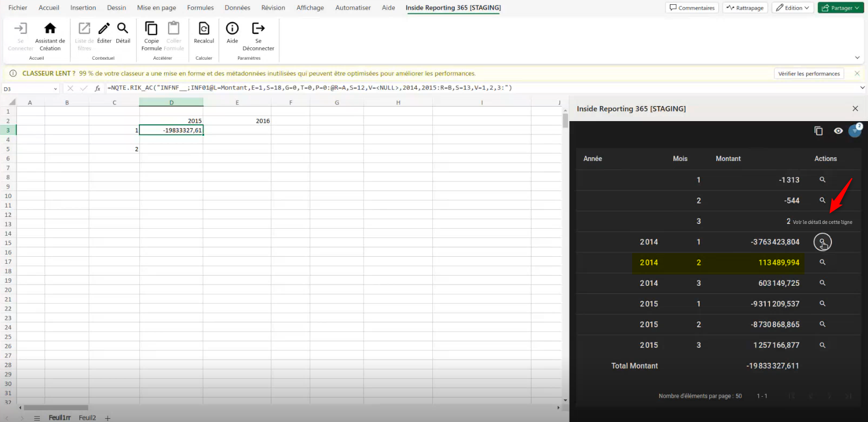Image resolution: width=868 pixels, height=422 pixels.
Task: Click the confirm formula checkmark icon
Action: coord(83,88)
